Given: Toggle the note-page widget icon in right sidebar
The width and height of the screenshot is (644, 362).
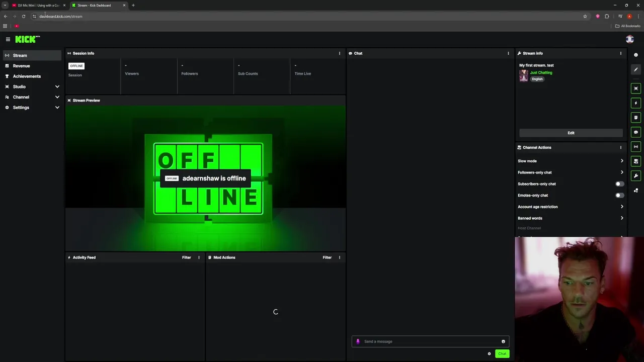Looking at the screenshot, I should click(636, 118).
